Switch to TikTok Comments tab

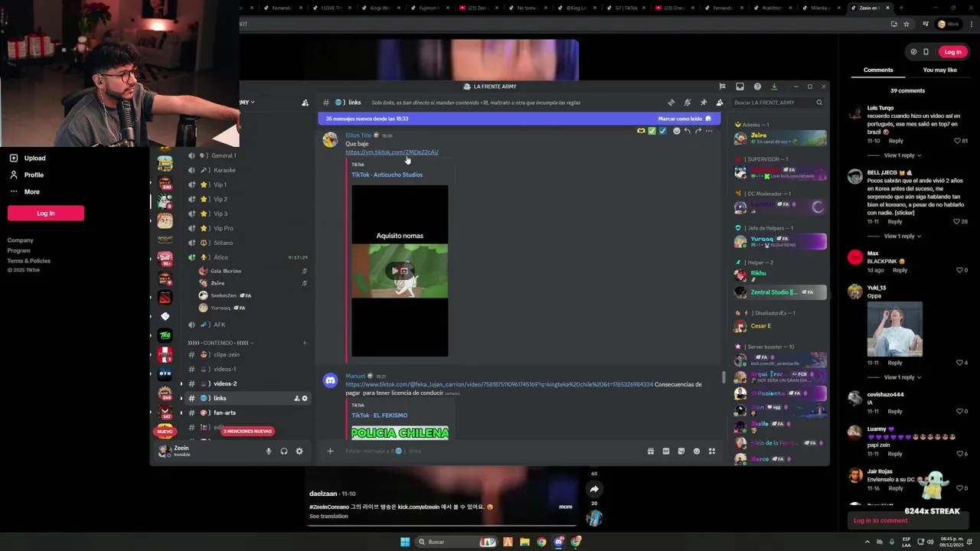(x=878, y=70)
